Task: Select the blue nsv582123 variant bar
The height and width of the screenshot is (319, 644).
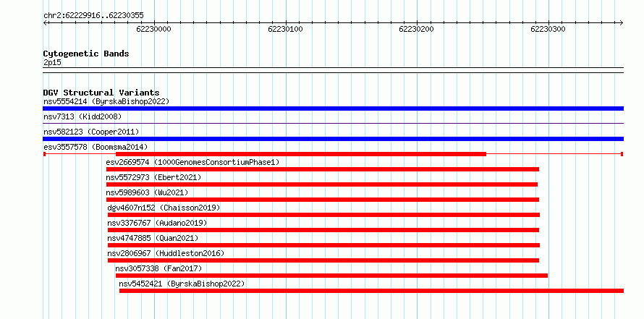Action: click(x=333, y=139)
